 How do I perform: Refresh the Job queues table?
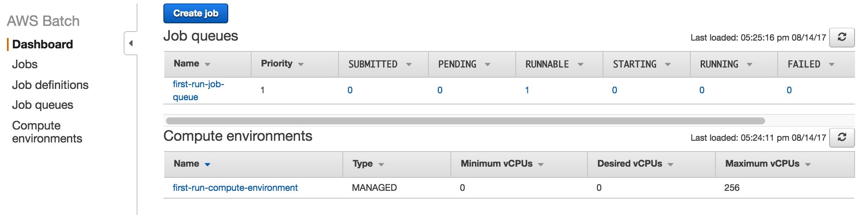tap(842, 37)
